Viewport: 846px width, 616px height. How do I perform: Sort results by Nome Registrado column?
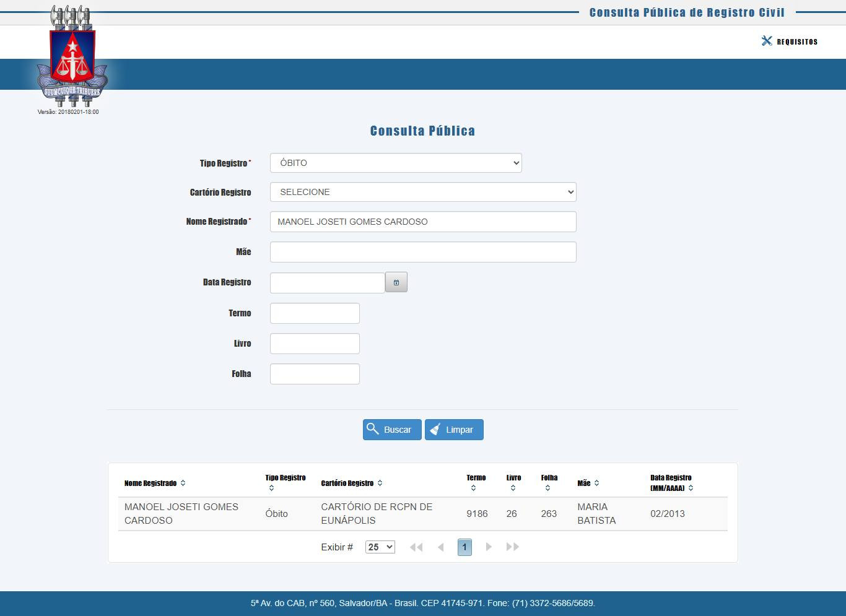pyautogui.click(x=183, y=483)
